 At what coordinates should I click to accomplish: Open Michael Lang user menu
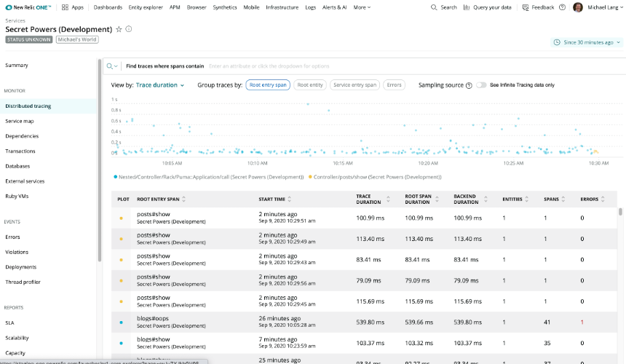[605, 7]
